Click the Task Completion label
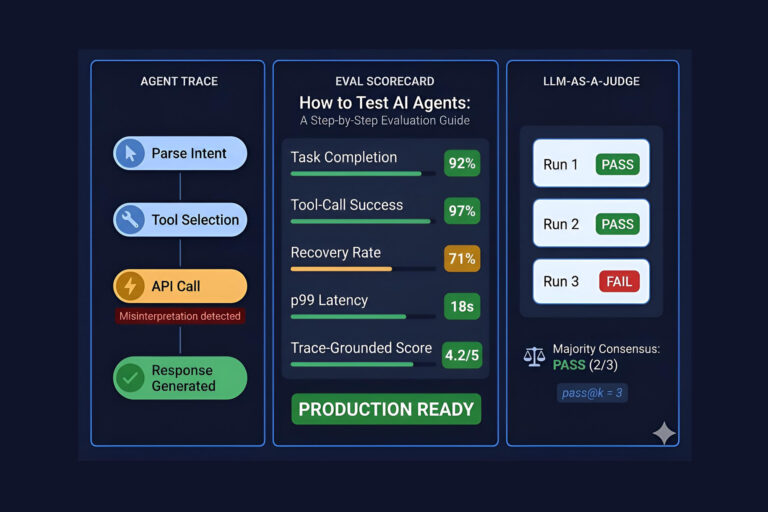This screenshot has width=768, height=512. click(x=344, y=157)
